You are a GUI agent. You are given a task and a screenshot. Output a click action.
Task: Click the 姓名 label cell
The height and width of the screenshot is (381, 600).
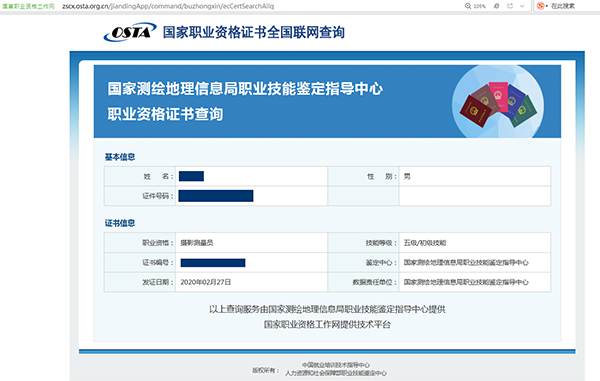140,176
